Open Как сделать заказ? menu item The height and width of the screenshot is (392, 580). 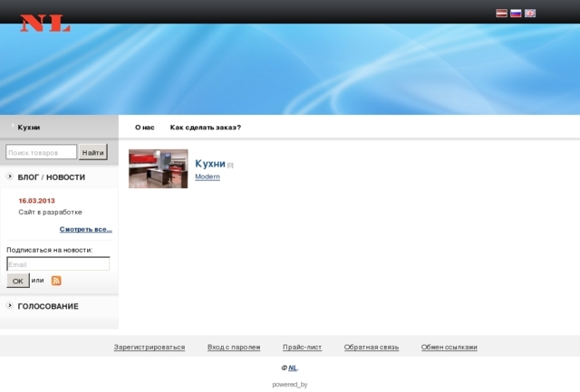[x=205, y=128]
